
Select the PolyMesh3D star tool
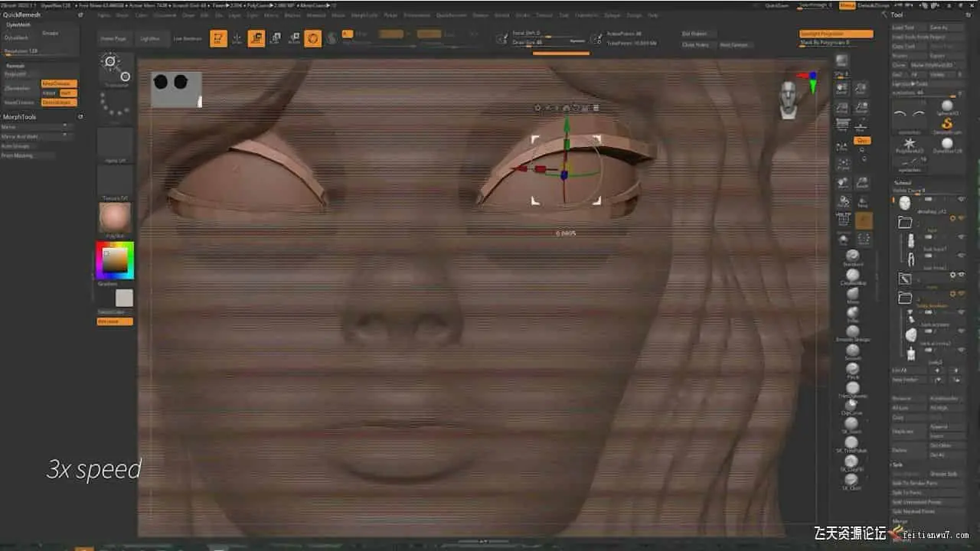pos(910,144)
